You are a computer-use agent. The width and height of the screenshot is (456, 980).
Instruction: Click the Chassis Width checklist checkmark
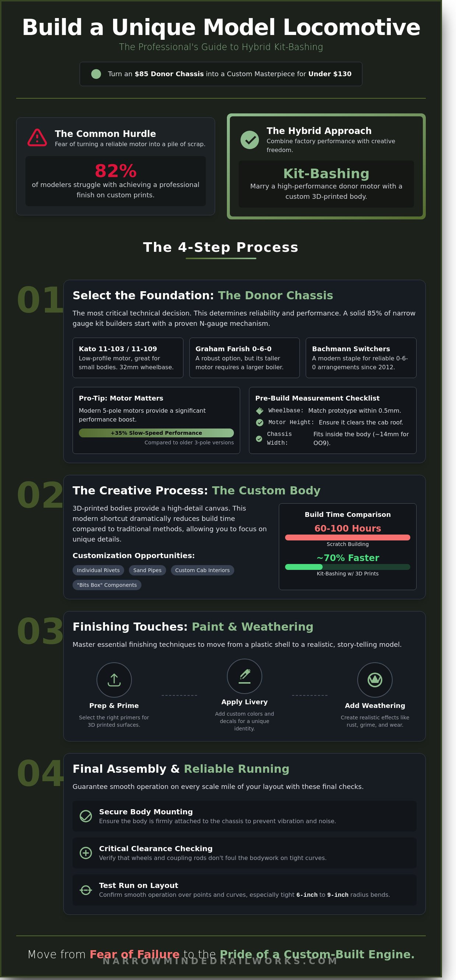tap(259, 438)
